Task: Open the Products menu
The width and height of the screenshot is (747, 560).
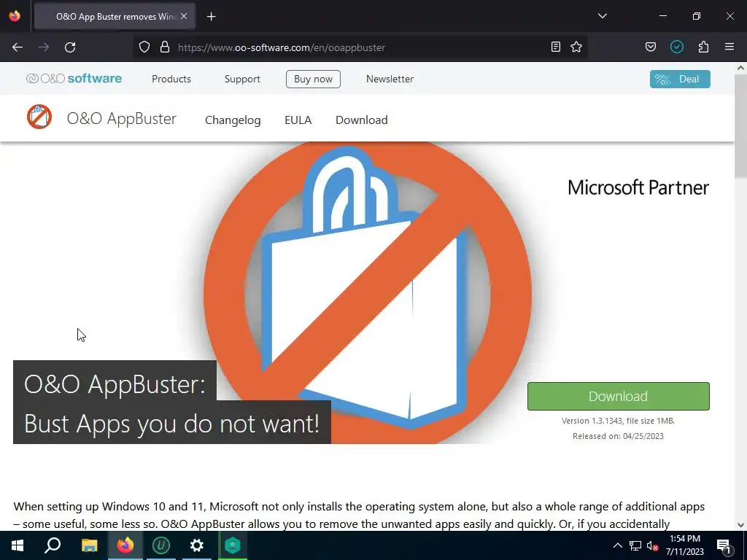Action: point(171,79)
